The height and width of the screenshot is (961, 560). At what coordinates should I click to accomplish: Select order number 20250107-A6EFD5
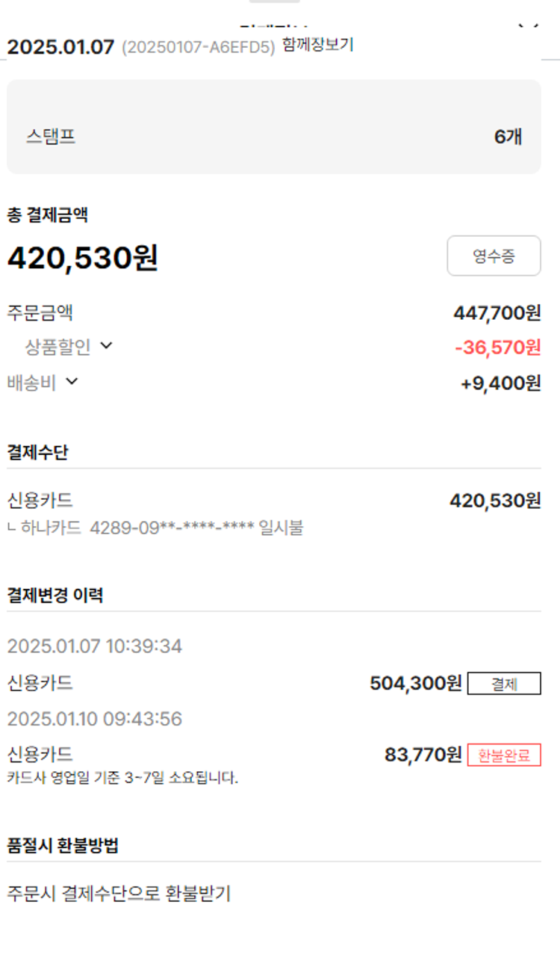[198, 47]
